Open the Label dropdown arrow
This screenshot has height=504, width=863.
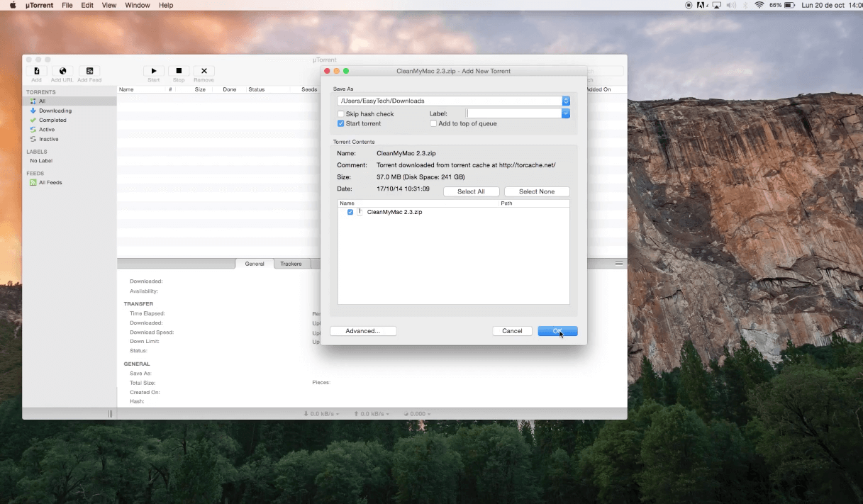pos(566,113)
